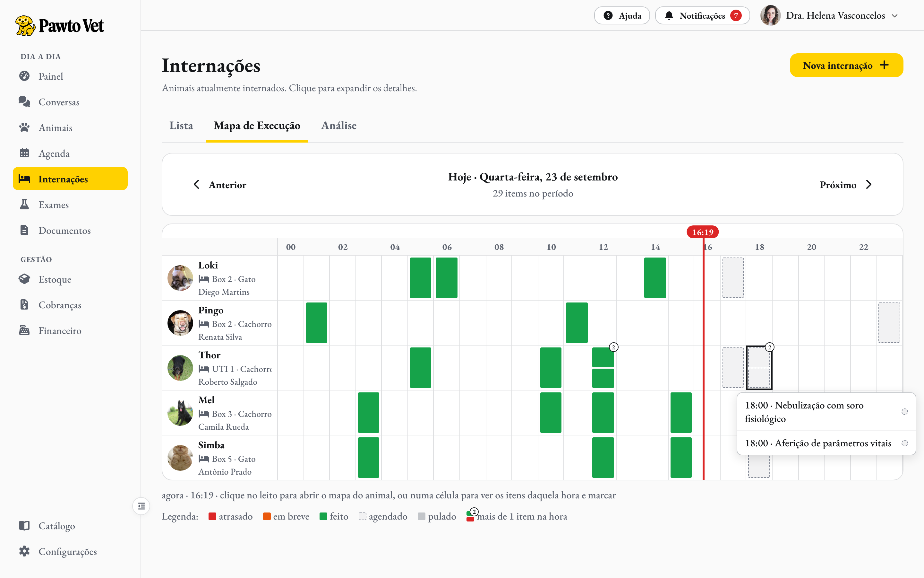Open the Ajuda help button
924x578 pixels.
(622, 16)
